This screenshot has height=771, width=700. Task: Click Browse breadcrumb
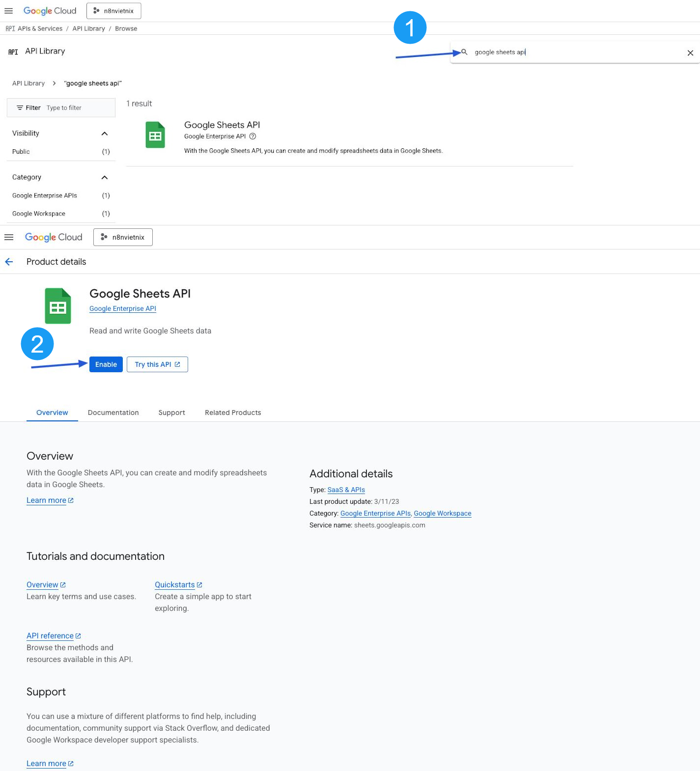[126, 28]
